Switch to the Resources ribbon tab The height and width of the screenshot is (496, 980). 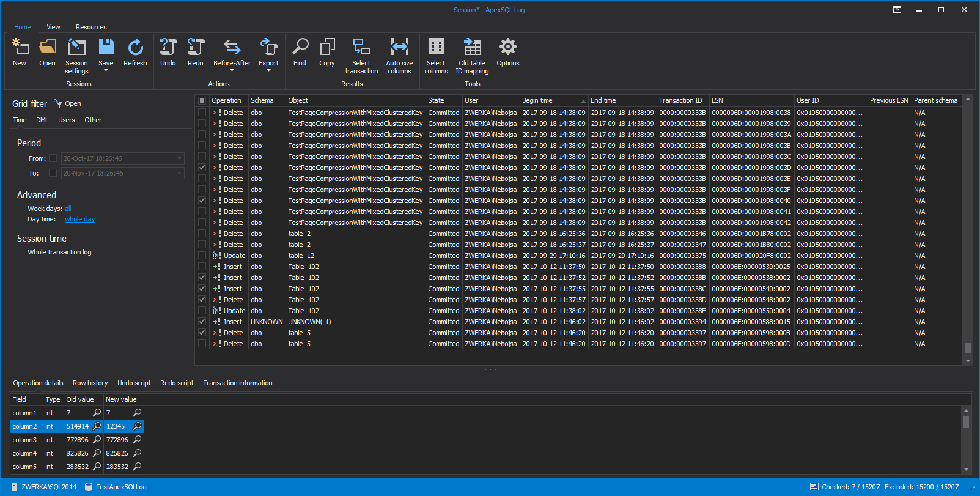(x=91, y=27)
